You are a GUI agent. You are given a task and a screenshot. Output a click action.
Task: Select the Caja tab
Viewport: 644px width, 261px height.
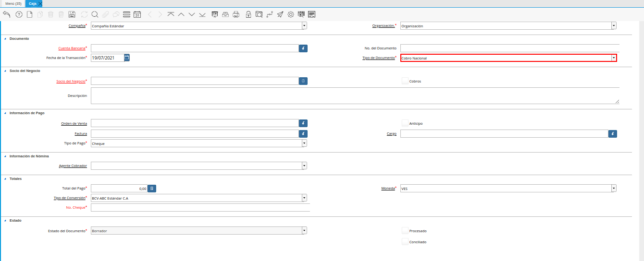pos(33,3)
